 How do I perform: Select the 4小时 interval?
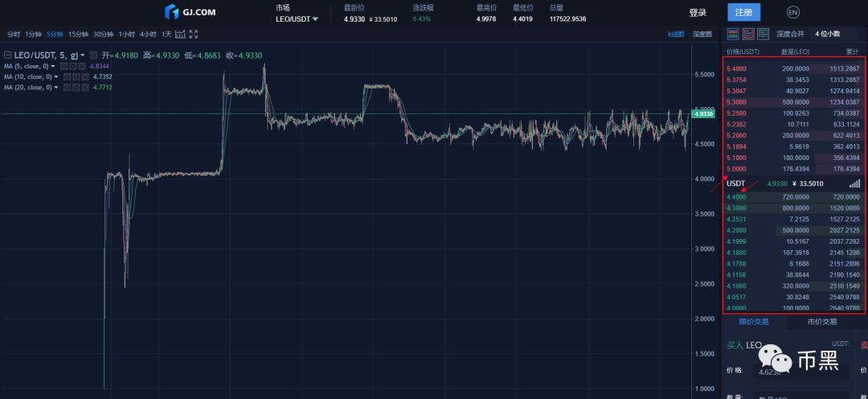point(148,35)
